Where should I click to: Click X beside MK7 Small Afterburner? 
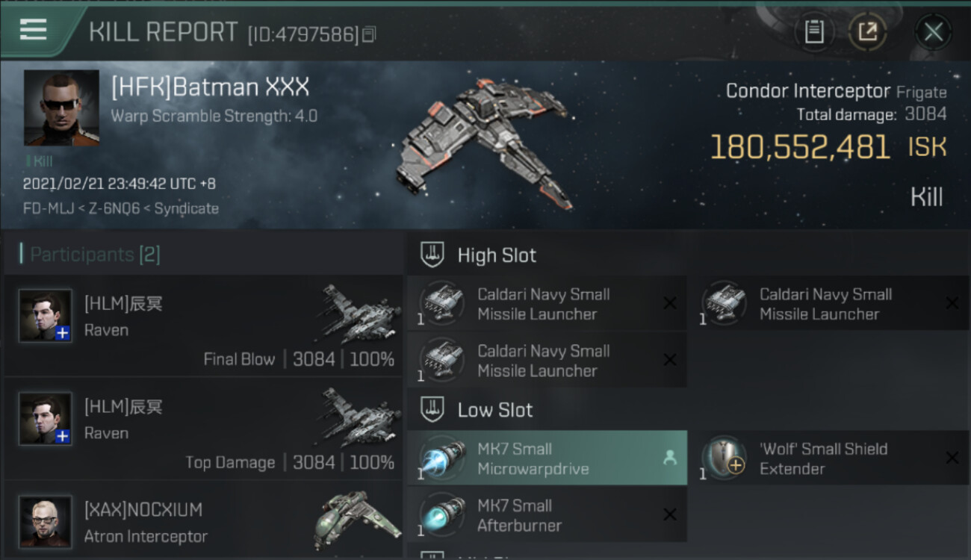coord(670,514)
